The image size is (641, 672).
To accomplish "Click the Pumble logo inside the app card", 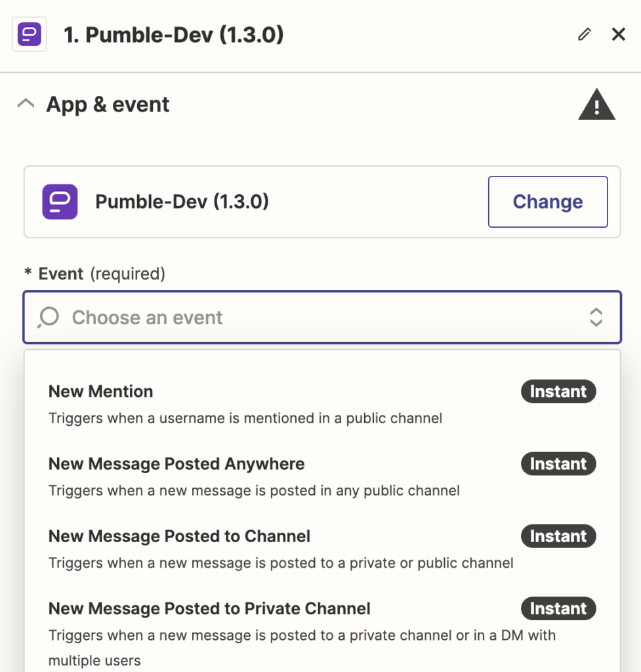I will tap(60, 201).
